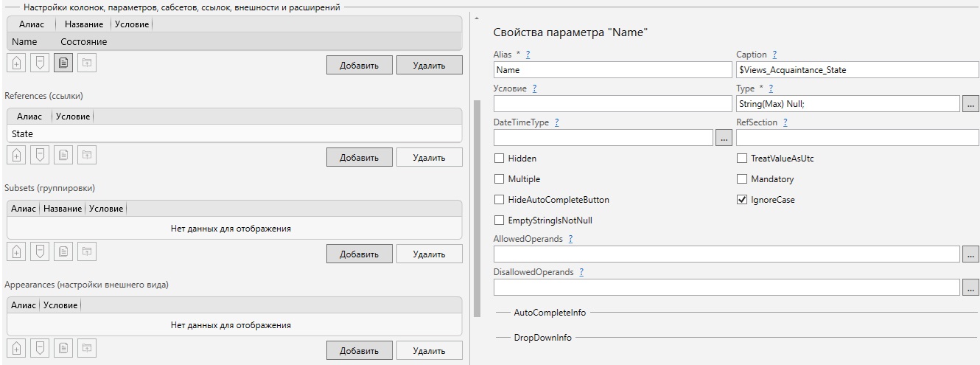Tick the Mandatory checkbox

pyautogui.click(x=742, y=179)
